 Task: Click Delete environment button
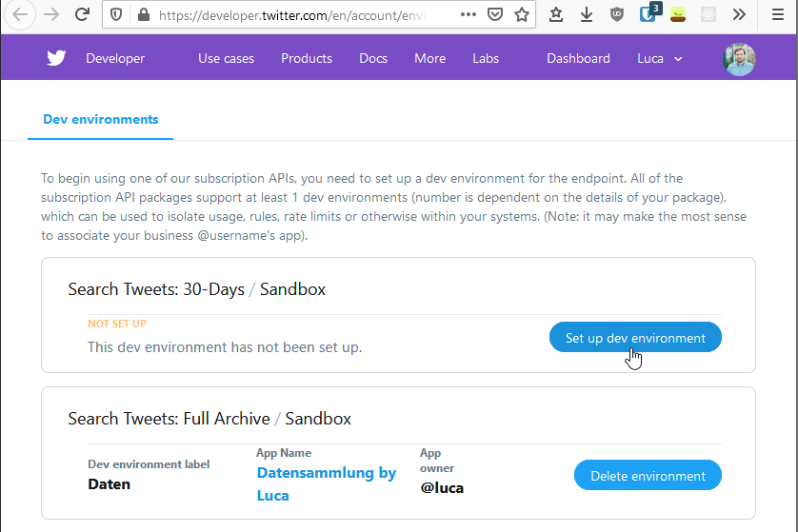[648, 476]
